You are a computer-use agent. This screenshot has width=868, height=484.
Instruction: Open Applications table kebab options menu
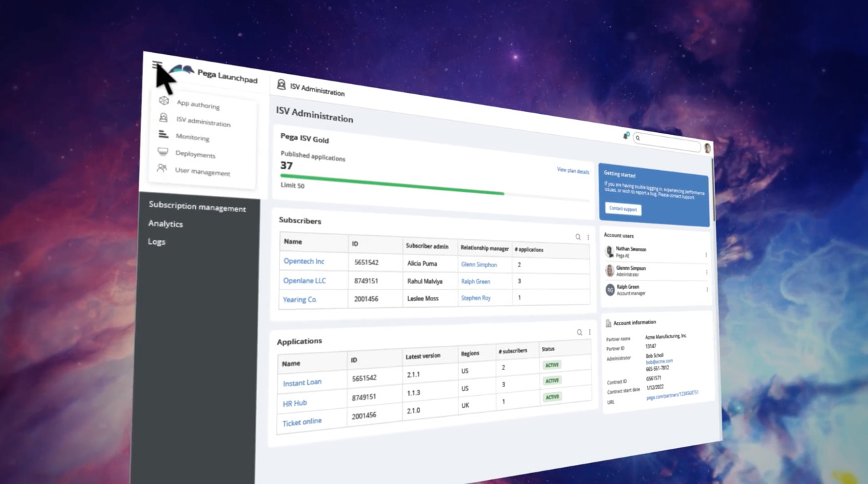[589, 332]
